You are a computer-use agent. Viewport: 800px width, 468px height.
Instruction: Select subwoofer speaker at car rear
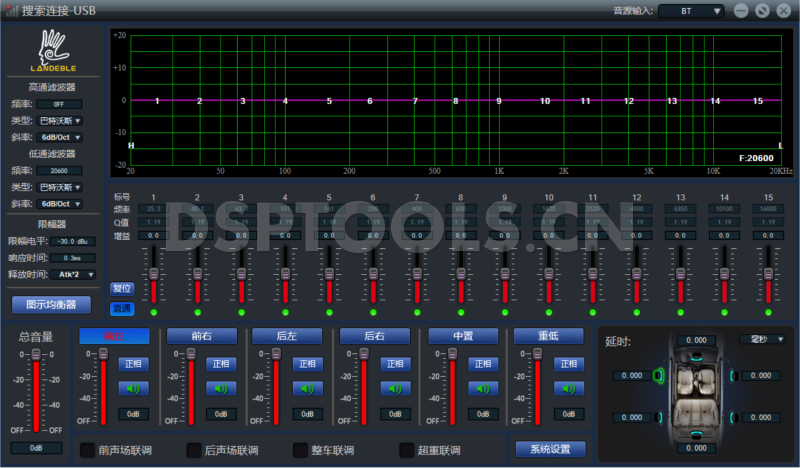coord(696,434)
